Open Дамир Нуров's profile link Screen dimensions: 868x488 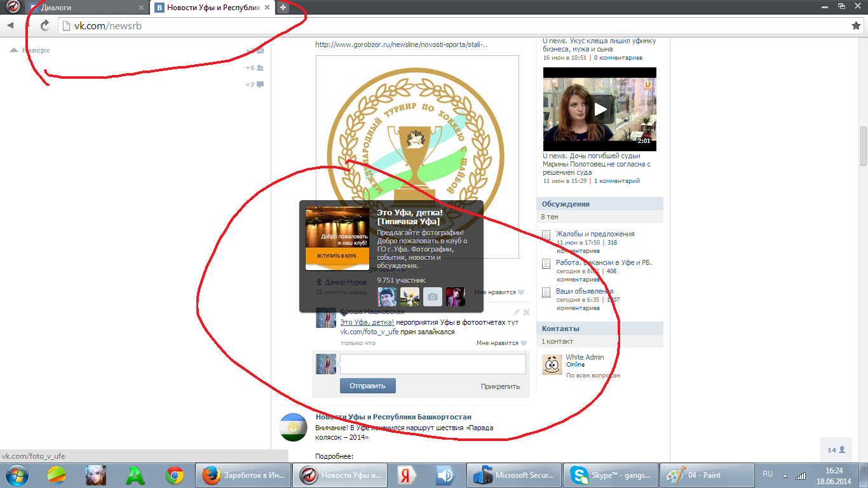346,282
